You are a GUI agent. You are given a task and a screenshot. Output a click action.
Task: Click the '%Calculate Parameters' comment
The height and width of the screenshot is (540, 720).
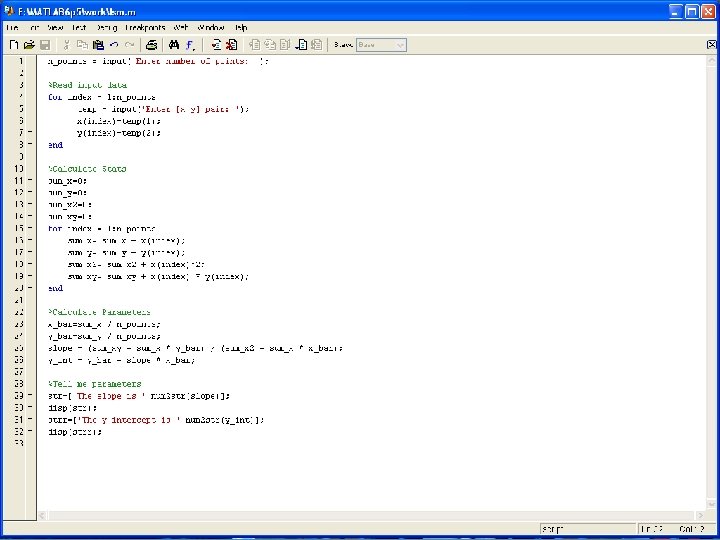[x=99, y=312]
